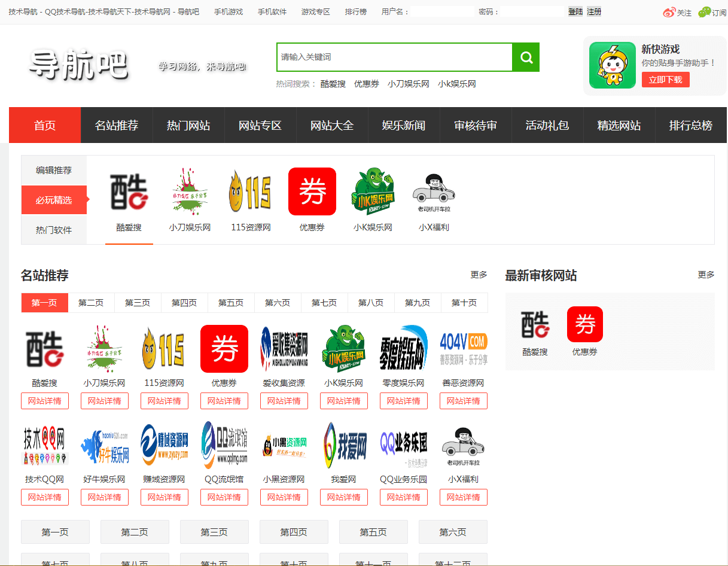Select the 小K娱乐网 monster logo
728x566 pixels.
[x=373, y=191]
